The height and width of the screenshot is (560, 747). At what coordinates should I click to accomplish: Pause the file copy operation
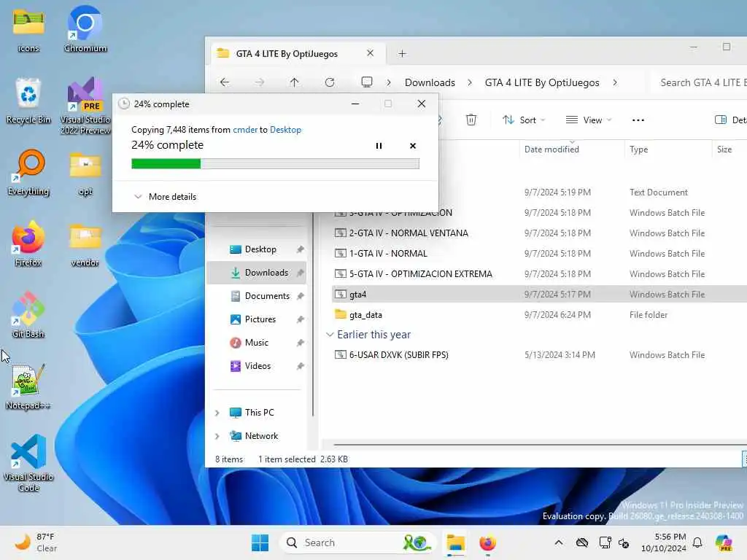tap(379, 146)
